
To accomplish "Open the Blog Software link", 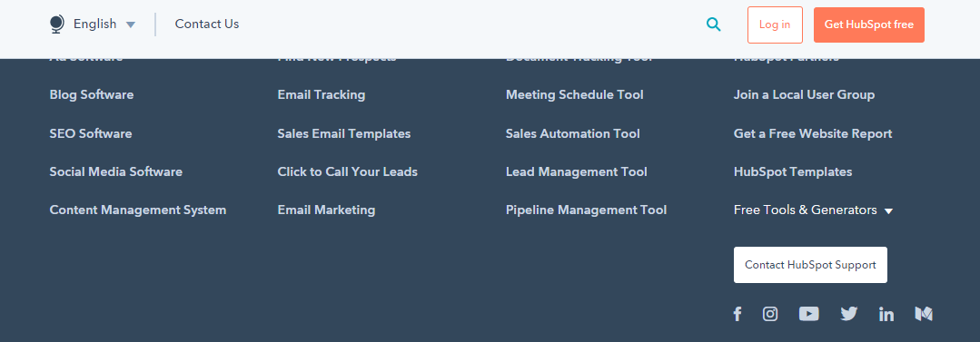I will coord(91,95).
